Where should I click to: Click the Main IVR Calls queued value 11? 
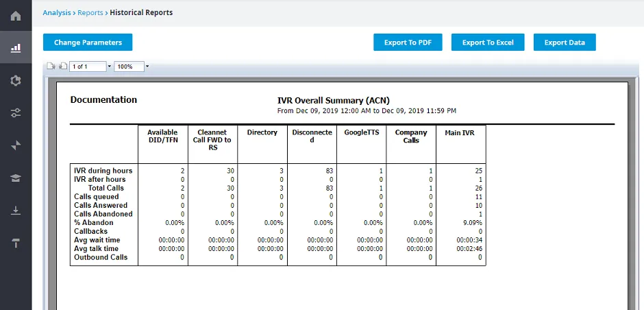(x=478, y=197)
